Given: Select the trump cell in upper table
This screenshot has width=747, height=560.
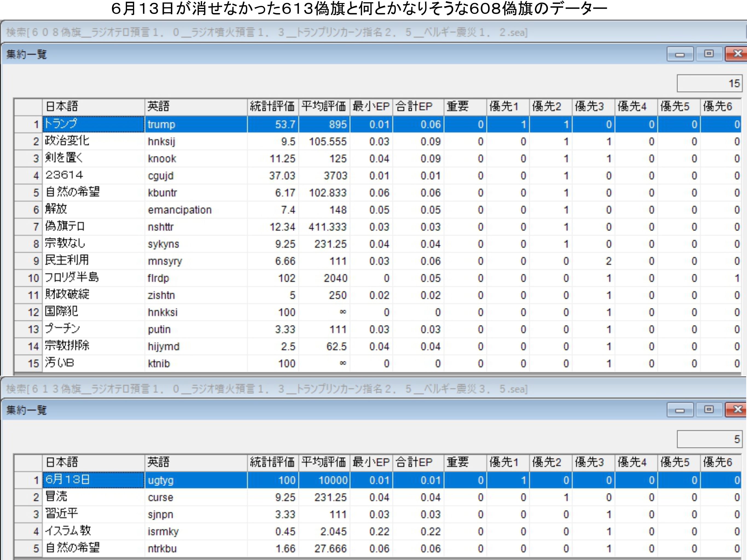Looking at the screenshot, I should (196, 124).
